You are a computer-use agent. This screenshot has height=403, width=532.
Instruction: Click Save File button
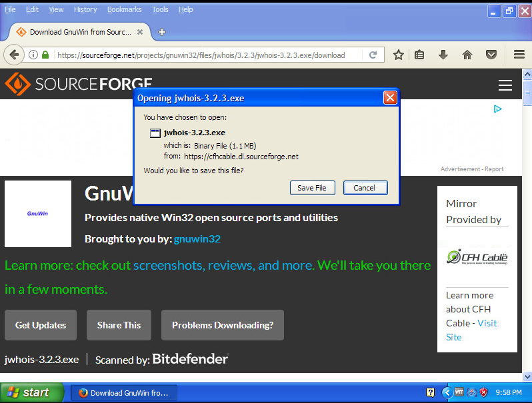click(x=312, y=188)
